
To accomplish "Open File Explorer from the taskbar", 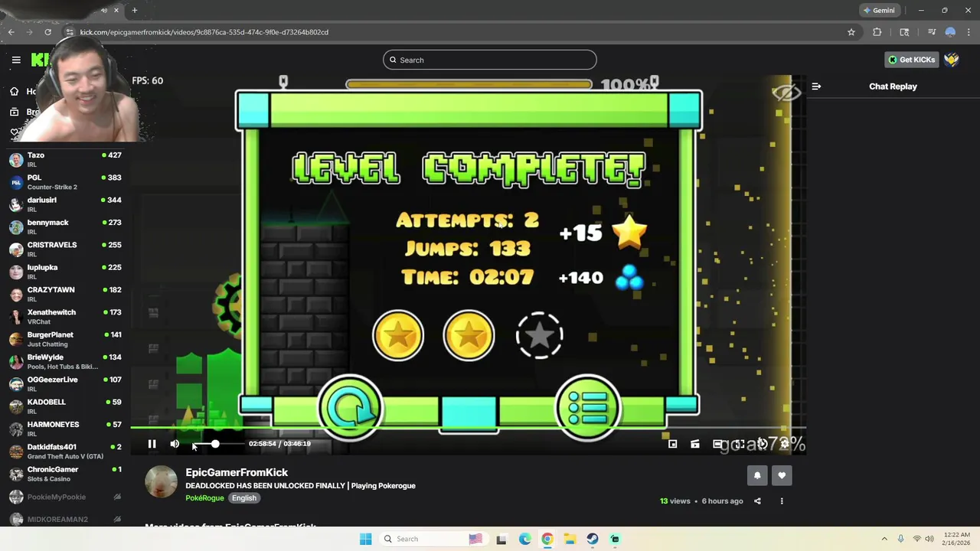I will click(570, 539).
